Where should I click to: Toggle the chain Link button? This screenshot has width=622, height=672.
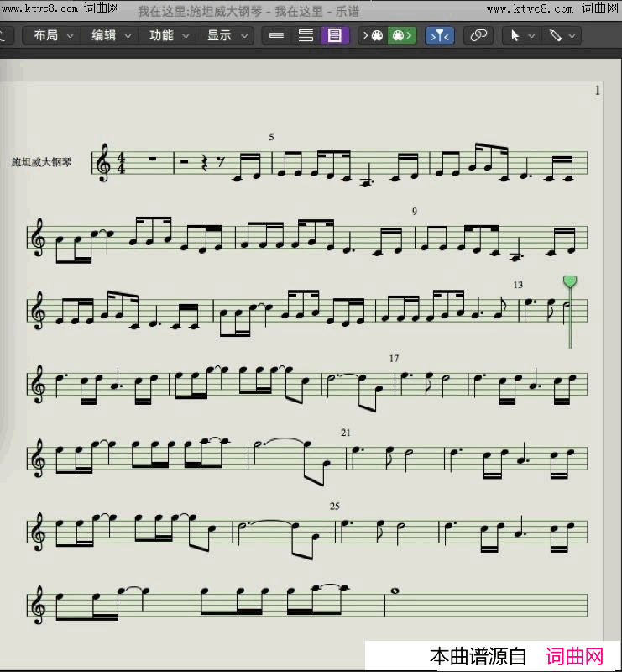point(478,35)
